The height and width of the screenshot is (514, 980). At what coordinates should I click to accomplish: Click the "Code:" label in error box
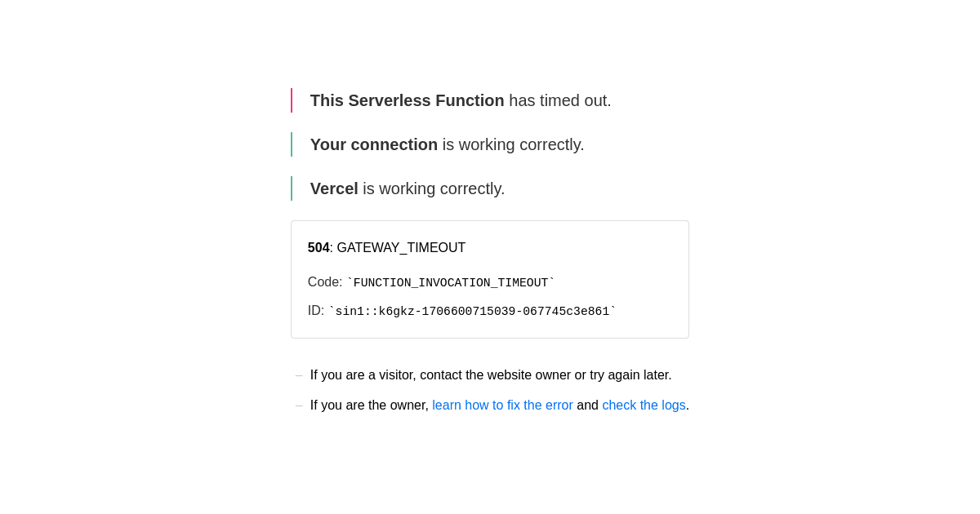[x=325, y=282]
